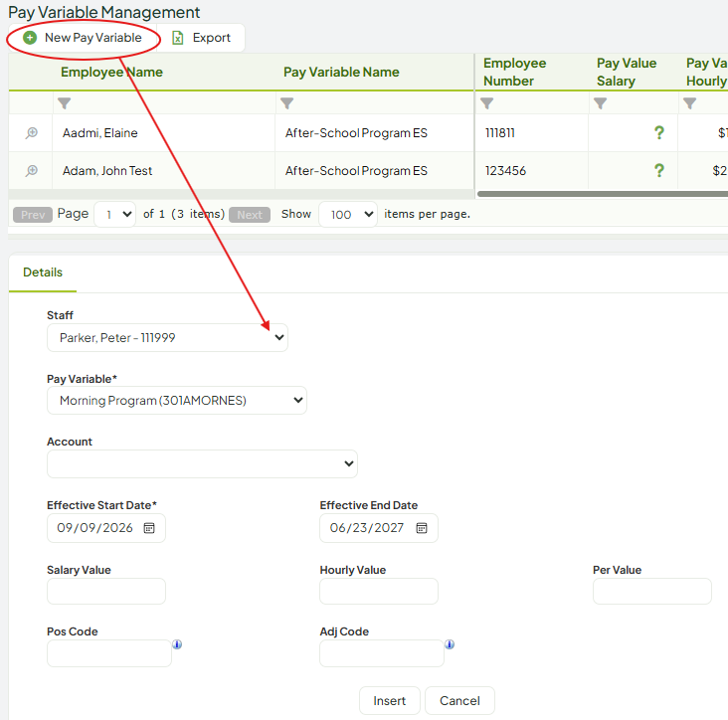Click the Salary Value input field
The height and width of the screenshot is (720, 728).
click(106, 591)
